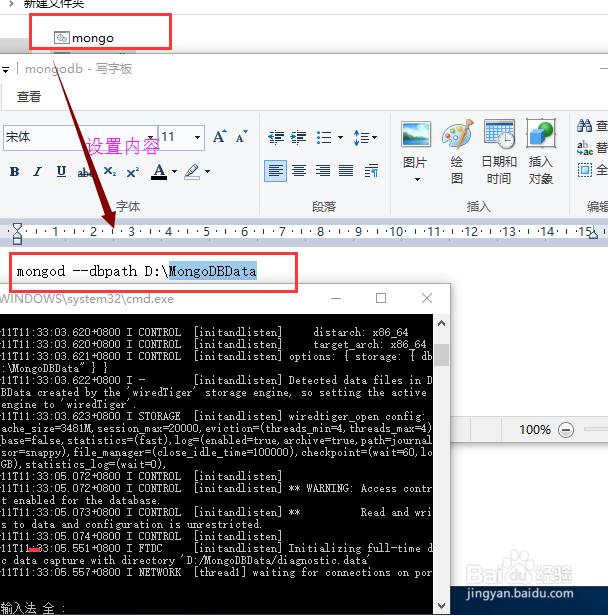Click the left indent marker on ruler
Image resolution: width=608 pixels, height=615 pixels.
coord(17,234)
